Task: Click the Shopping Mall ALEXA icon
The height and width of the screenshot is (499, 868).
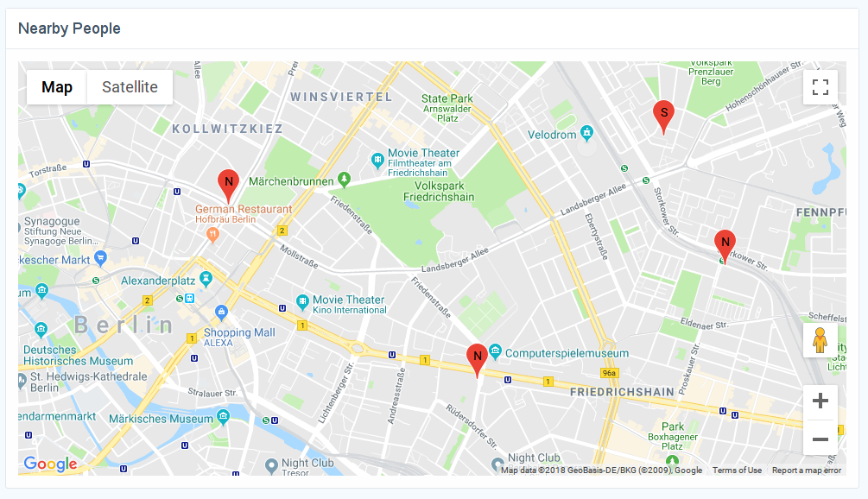Action: point(221,312)
